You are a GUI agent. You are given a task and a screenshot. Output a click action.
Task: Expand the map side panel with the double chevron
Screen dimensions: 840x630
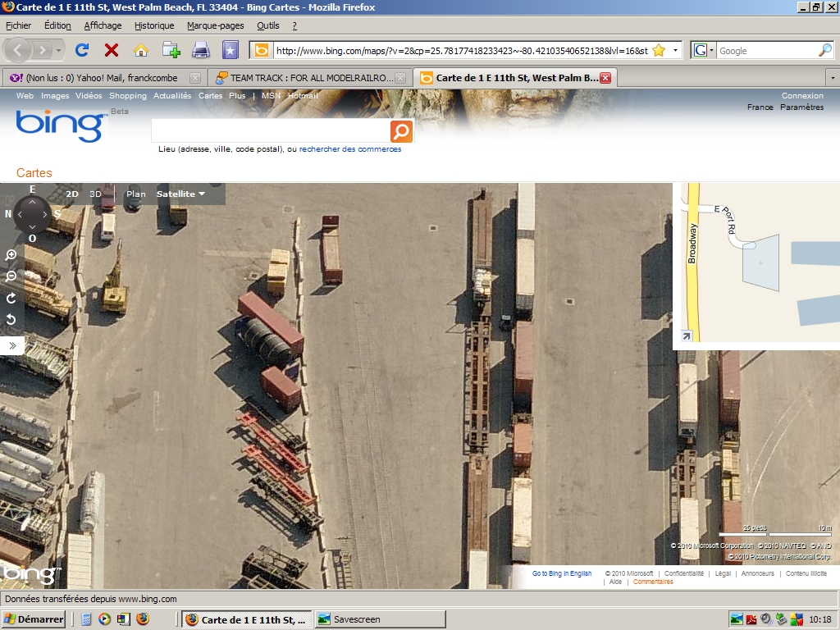coord(12,345)
